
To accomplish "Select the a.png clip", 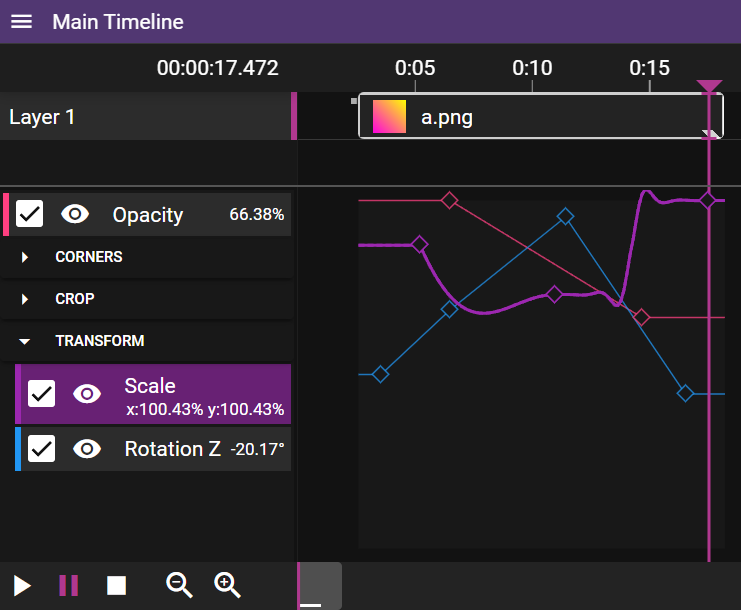I will click(x=541, y=116).
